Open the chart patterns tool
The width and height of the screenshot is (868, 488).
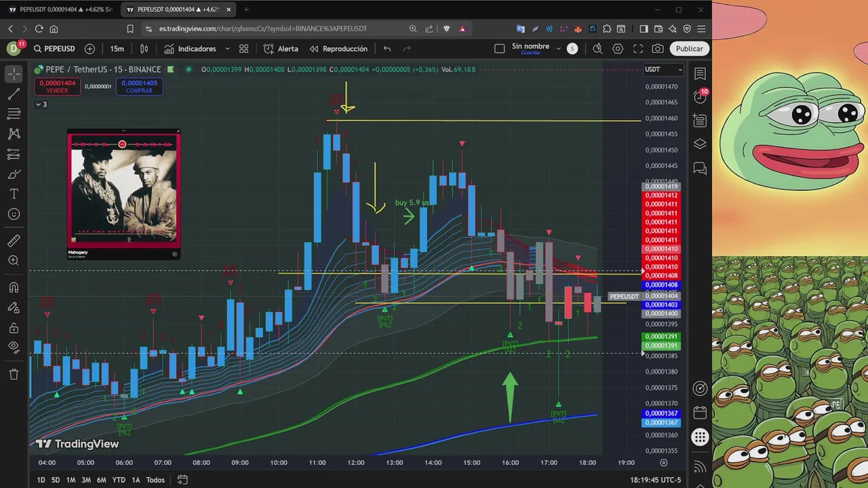click(x=14, y=134)
